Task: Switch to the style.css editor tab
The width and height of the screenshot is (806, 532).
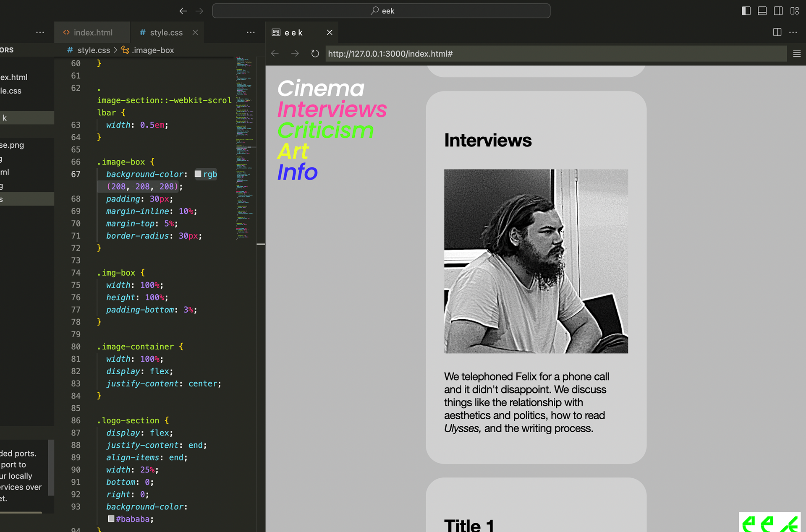Action: point(166,32)
